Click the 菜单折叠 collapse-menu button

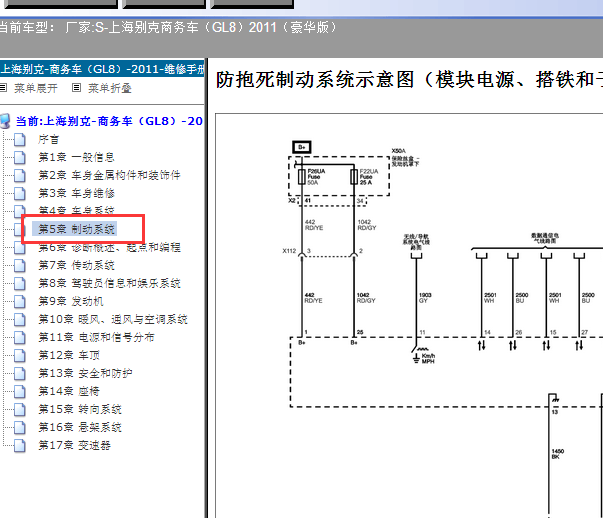[x=110, y=88]
